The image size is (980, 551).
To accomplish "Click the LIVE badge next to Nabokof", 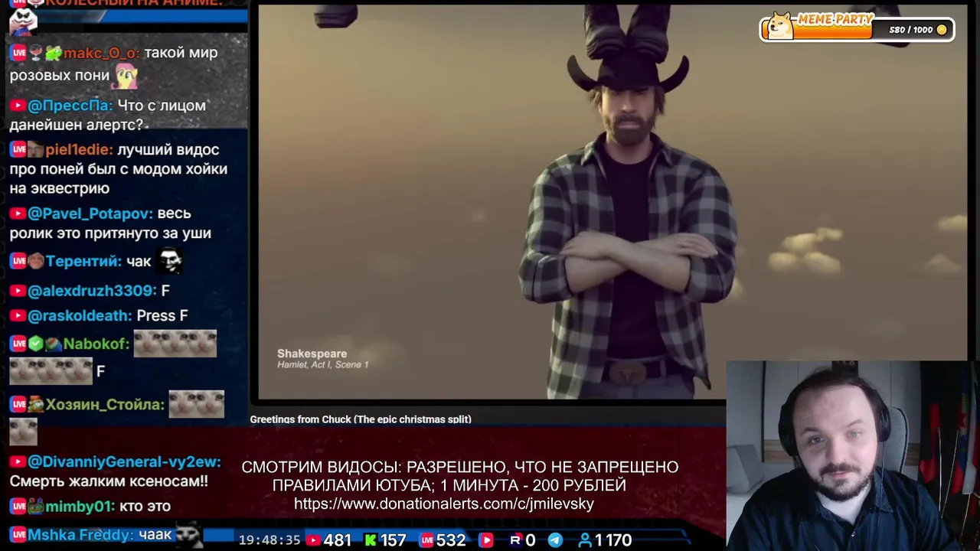I will [x=18, y=344].
